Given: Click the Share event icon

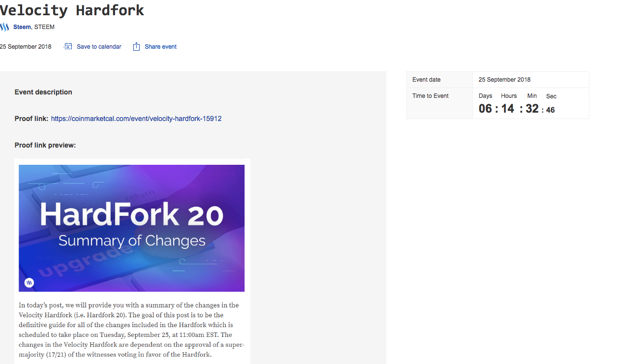Looking at the screenshot, I should pyautogui.click(x=136, y=46).
